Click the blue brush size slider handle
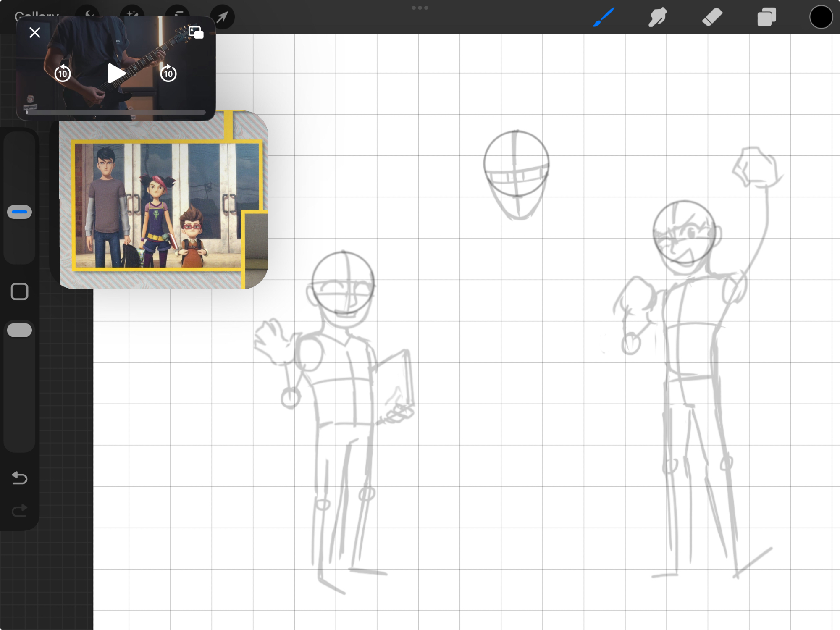The width and height of the screenshot is (840, 630). [19, 212]
